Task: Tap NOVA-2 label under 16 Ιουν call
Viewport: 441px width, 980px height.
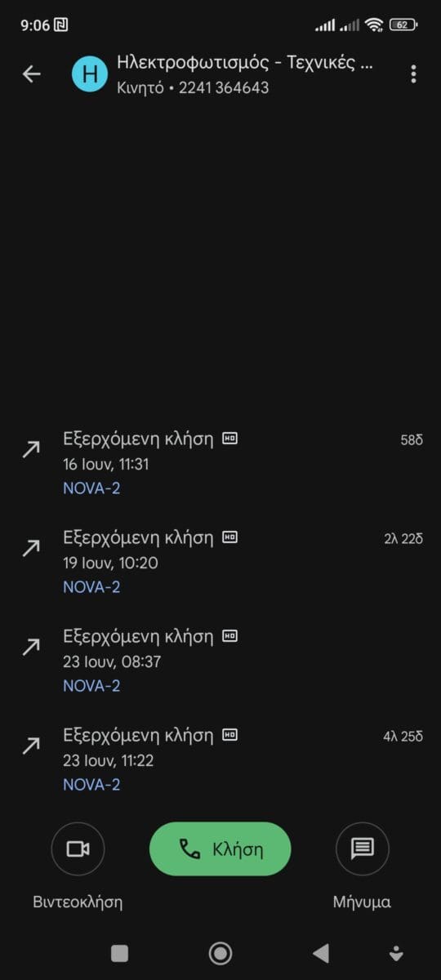Action: pos(91,488)
